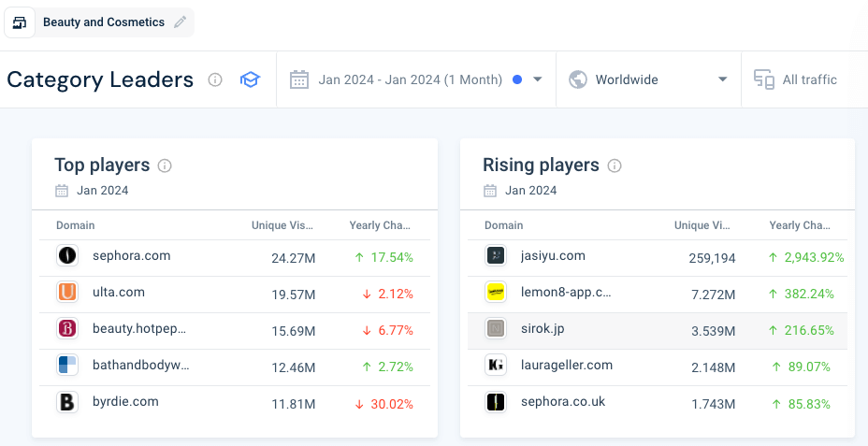This screenshot has width=868, height=446.
Task: Sort Rising players by Domain header
Action: (x=504, y=225)
